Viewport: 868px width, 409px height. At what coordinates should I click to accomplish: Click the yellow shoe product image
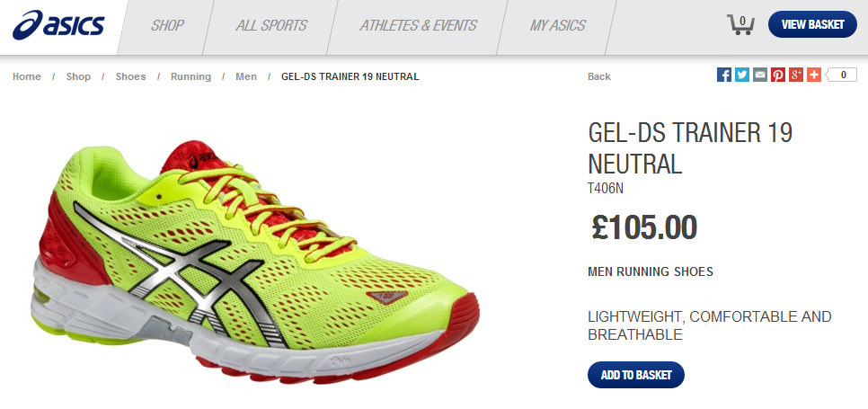(254, 262)
